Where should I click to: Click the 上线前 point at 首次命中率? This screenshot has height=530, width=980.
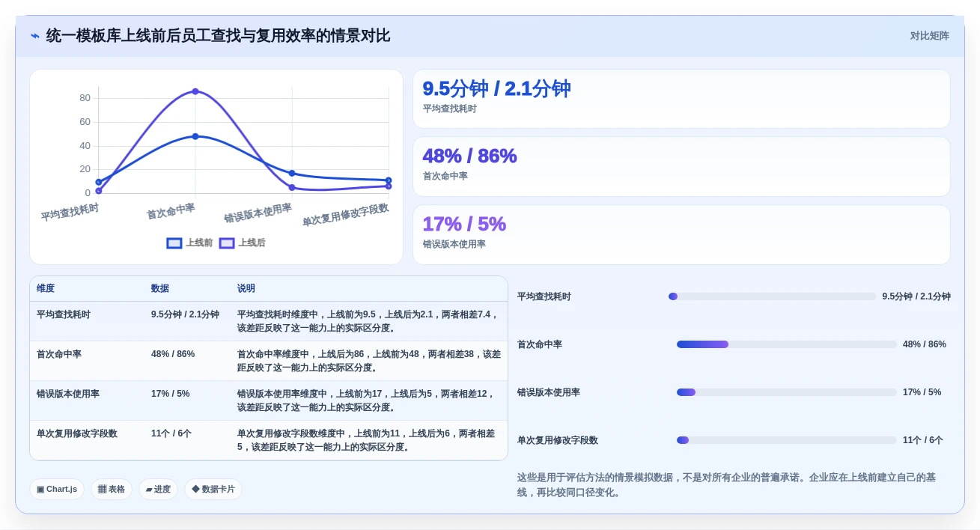tap(195, 136)
